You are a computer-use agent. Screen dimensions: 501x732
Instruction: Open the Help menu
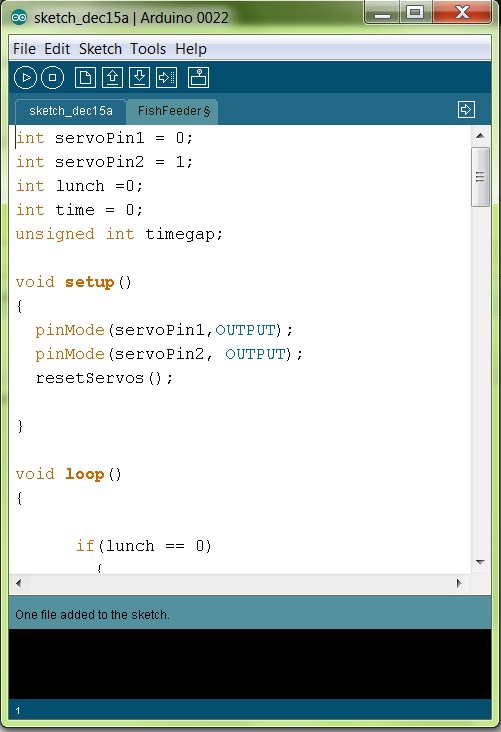click(x=191, y=49)
